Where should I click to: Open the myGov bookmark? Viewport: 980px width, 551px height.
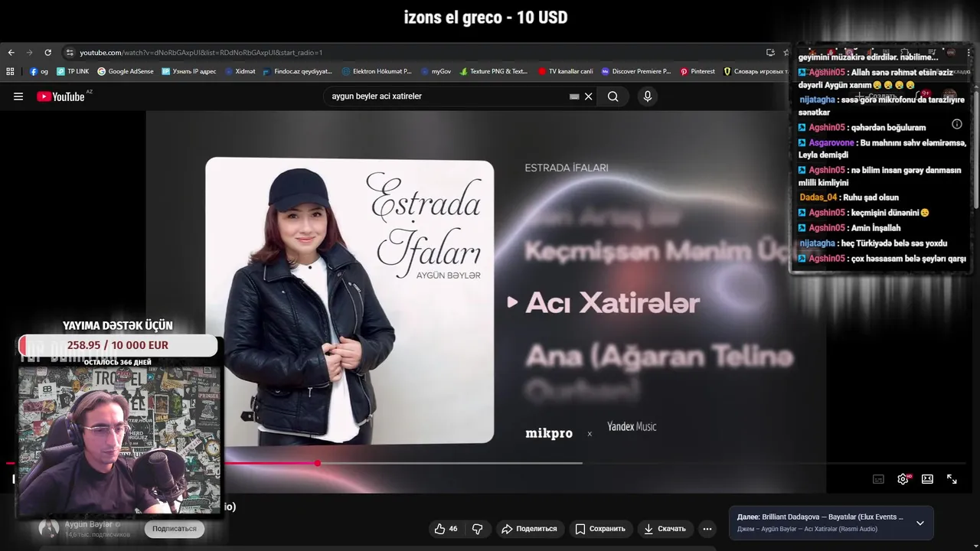[x=436, y=71]
